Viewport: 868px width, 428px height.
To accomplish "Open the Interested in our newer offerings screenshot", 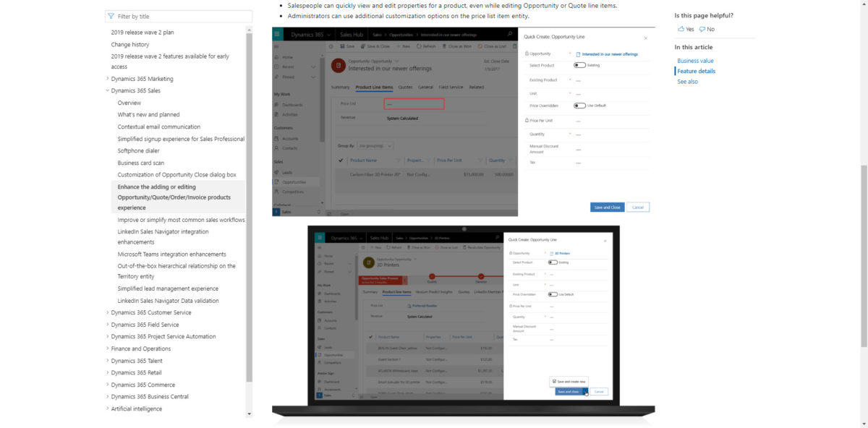I will click(464, 121).
